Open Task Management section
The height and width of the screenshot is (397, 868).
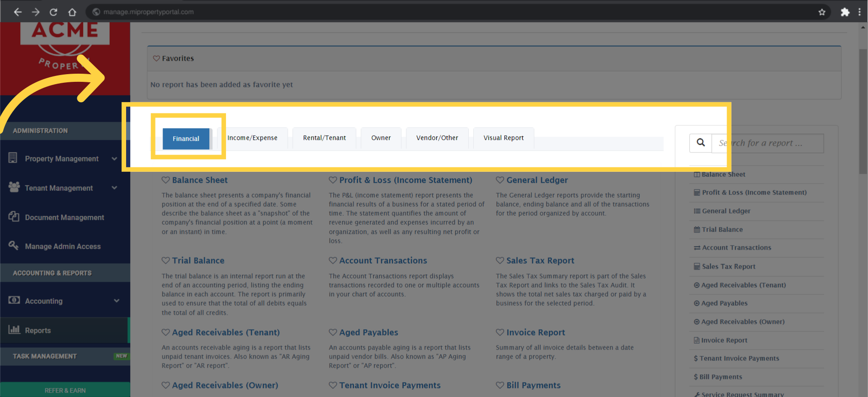pyautogui.click(x=65, y=356)
